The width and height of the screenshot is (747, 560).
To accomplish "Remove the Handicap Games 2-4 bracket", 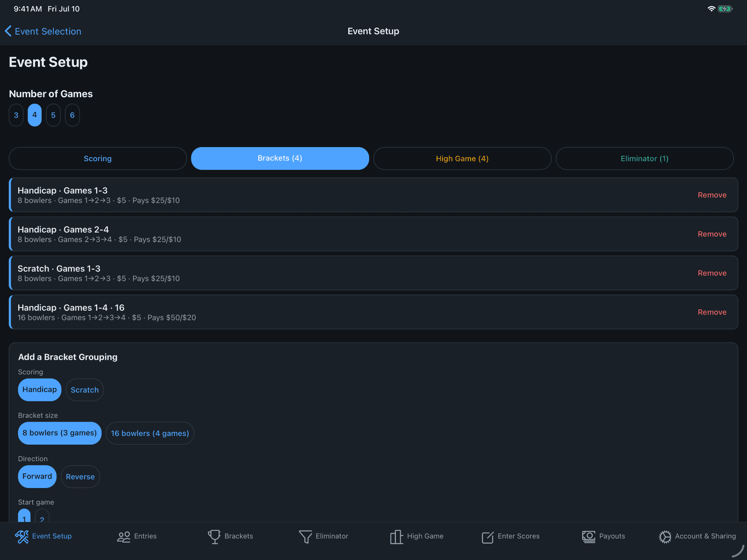I will tap(712, 234).
